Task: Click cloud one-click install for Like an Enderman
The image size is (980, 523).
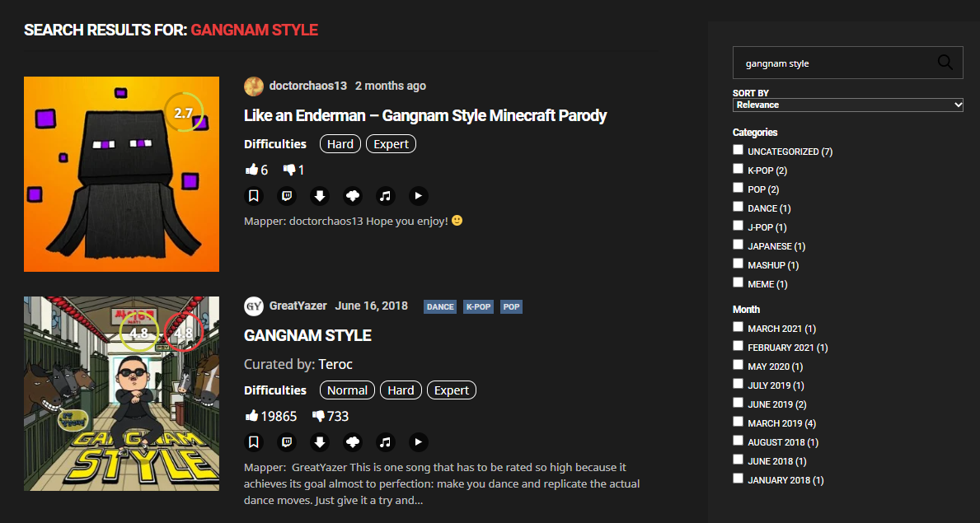Action: click(353, 196)
